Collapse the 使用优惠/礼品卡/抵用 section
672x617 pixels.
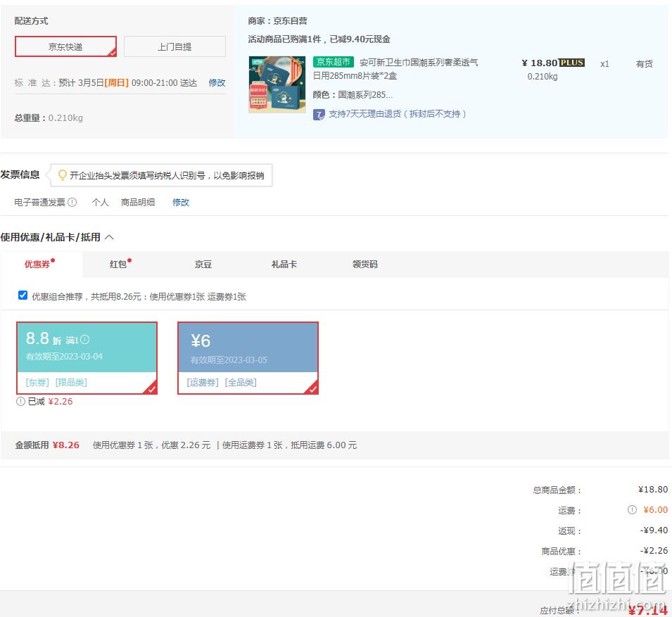point(109,237)
